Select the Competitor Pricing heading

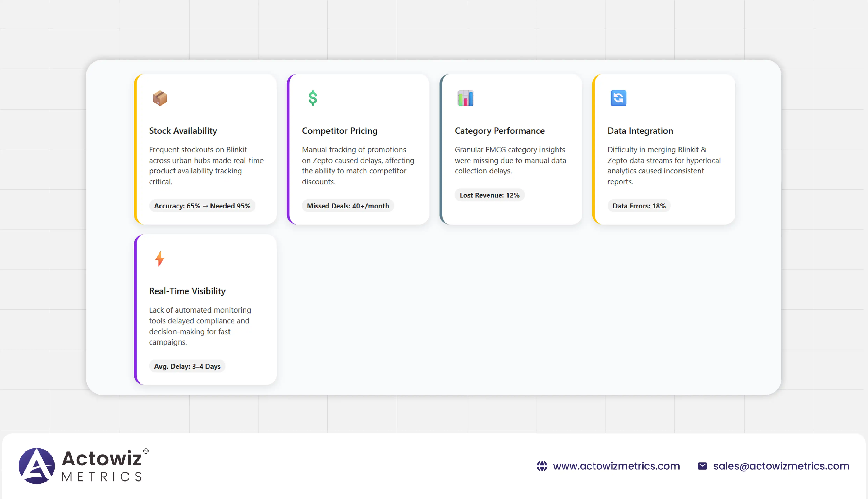coord(339,131)
